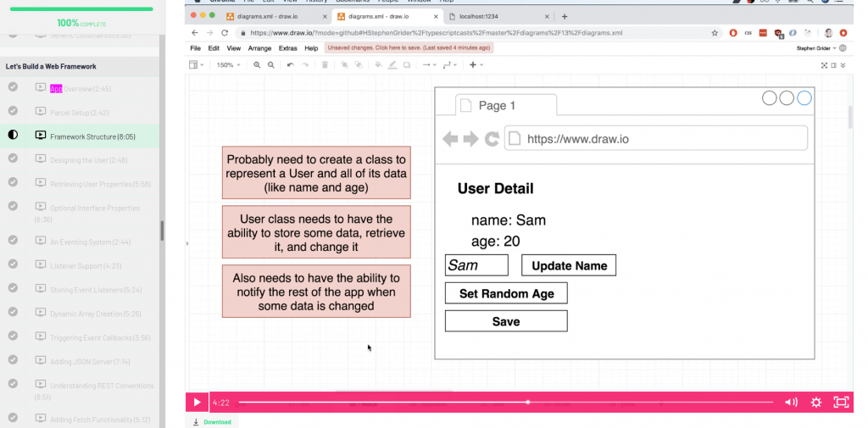Click the fill color paint bucket icon
This screenshot has height=428, width=868.
point(379,64)
